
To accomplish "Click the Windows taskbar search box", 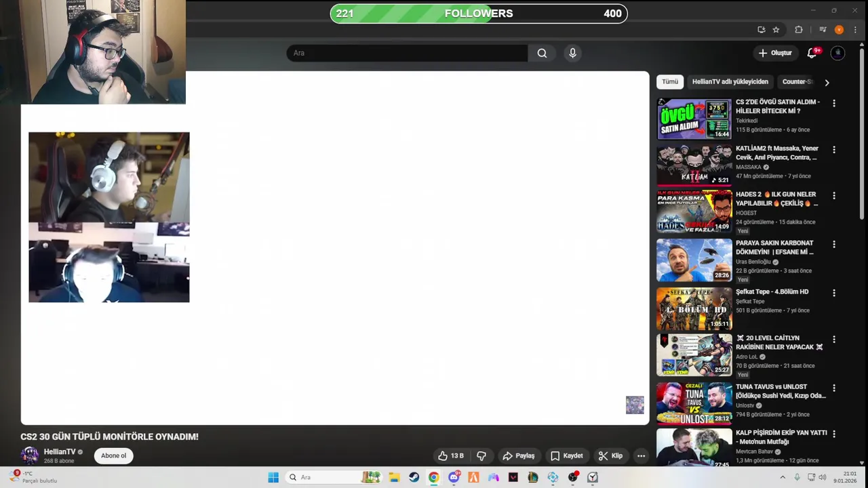I will [x=333, y=477].
